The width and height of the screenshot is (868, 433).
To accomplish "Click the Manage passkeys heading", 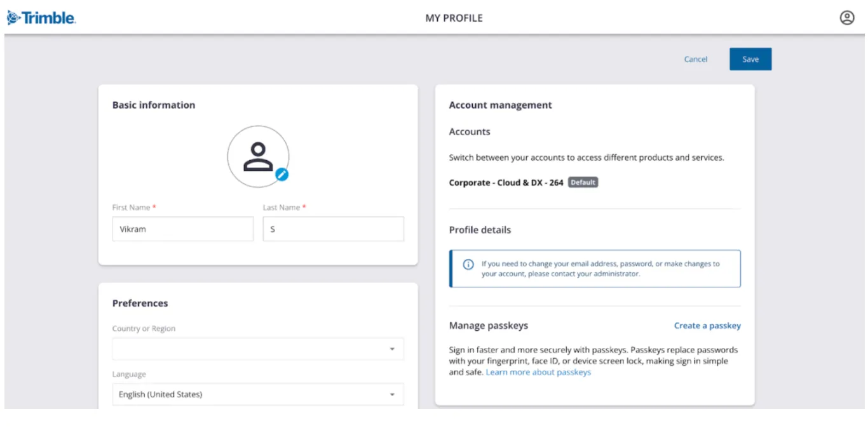I will pos(489,326).
